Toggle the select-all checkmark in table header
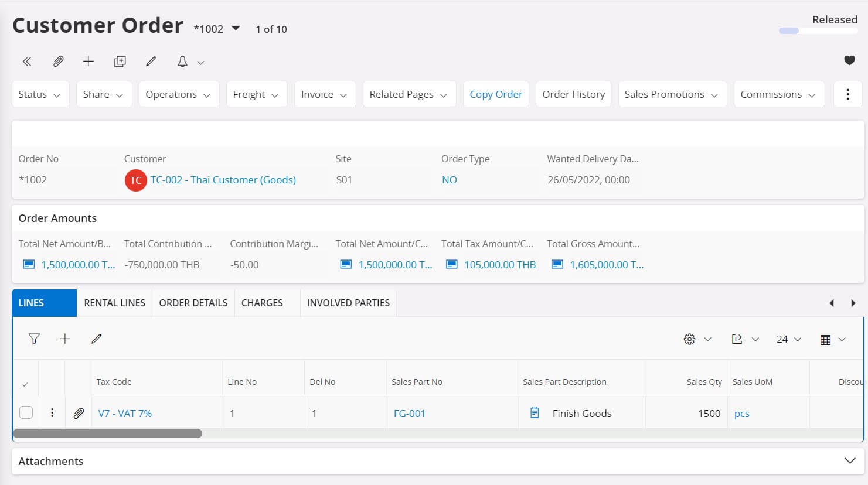868x485 pixels. point(25,384)
